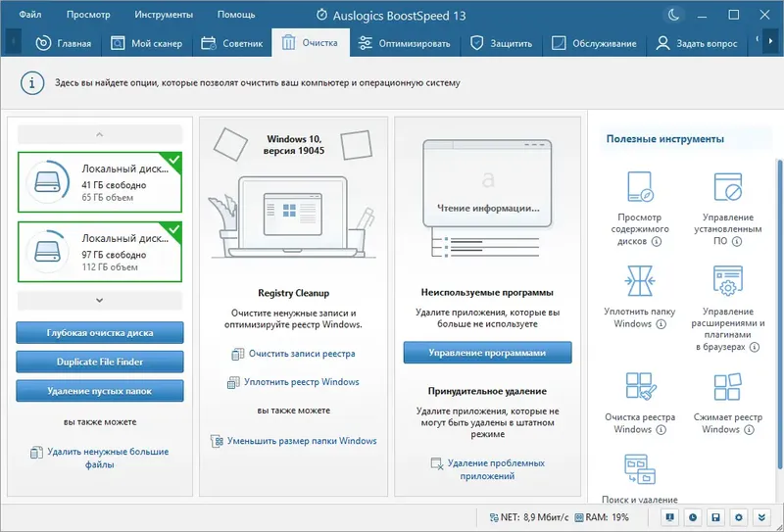Toggle dark mode moon icon
Image resolution: width=784 pixels, height=532 pixels.
pos(673,15)
